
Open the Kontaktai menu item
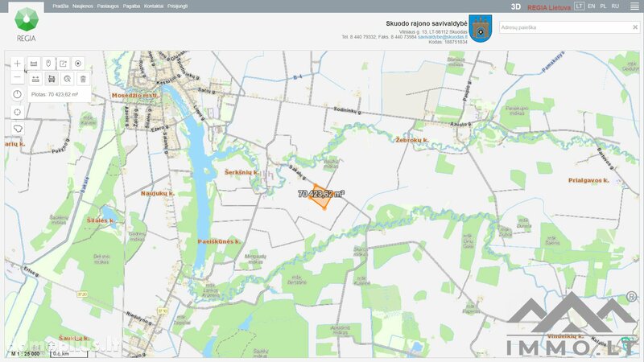(154, 6)
